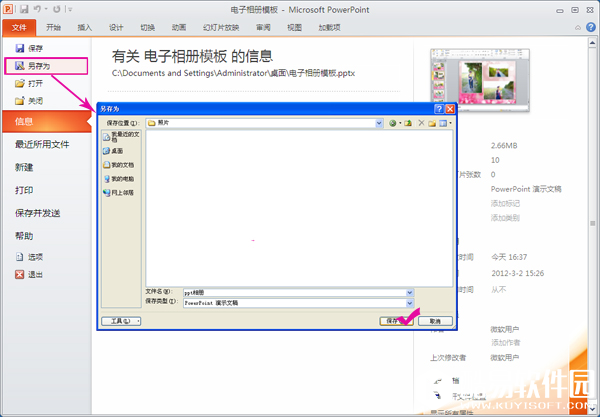Click the 文件名 text input field
Viewport: 600px width, 417px height.
[293, 291]
